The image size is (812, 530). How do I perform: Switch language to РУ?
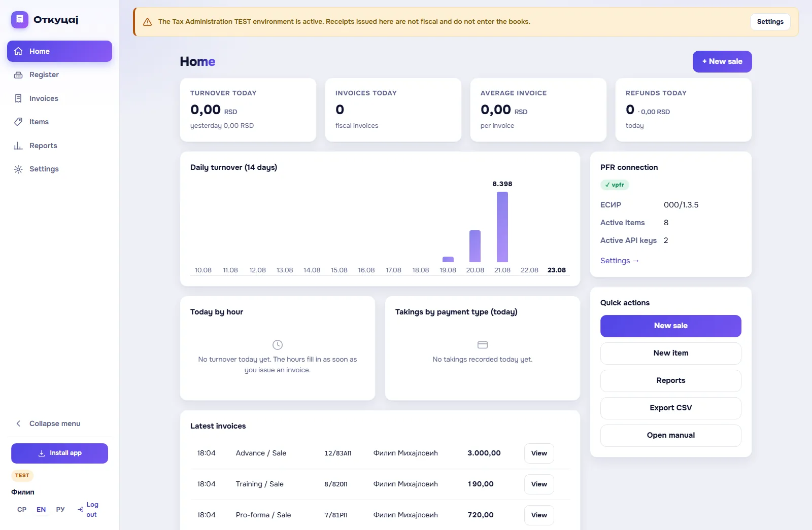tap(60, 510)
